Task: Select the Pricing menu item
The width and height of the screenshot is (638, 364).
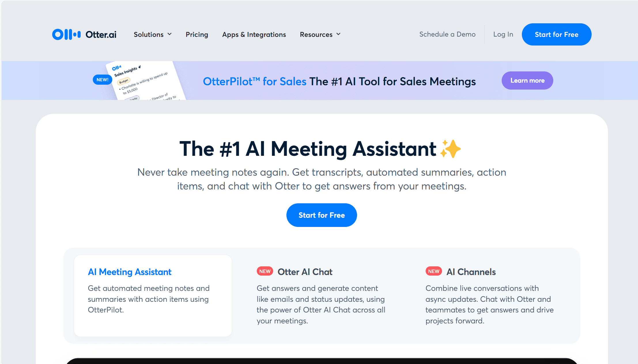Action: [197, 35]
